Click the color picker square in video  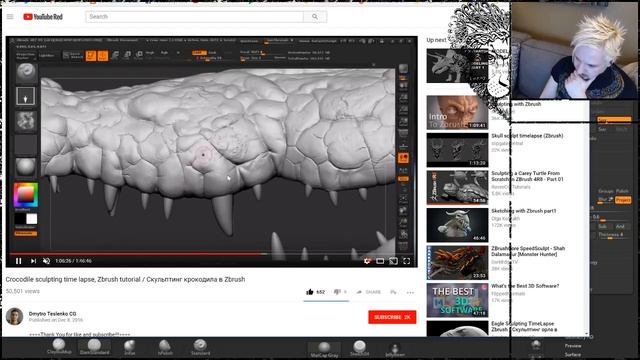coord(26,196)
